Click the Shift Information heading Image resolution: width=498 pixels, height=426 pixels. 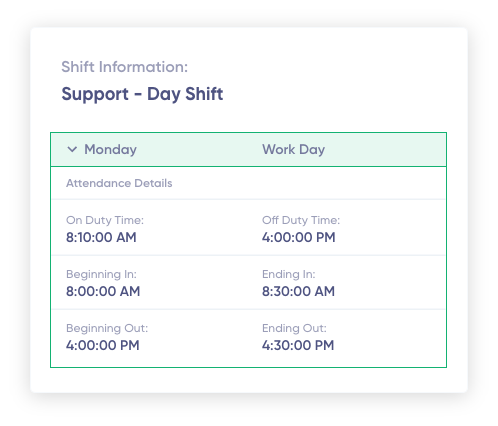pos(124,67)
